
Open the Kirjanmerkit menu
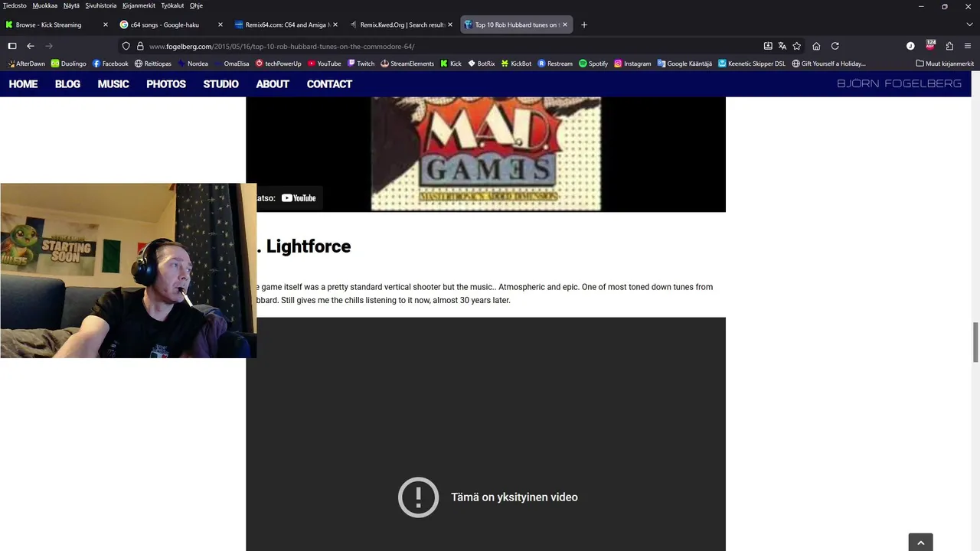(139, 5)
